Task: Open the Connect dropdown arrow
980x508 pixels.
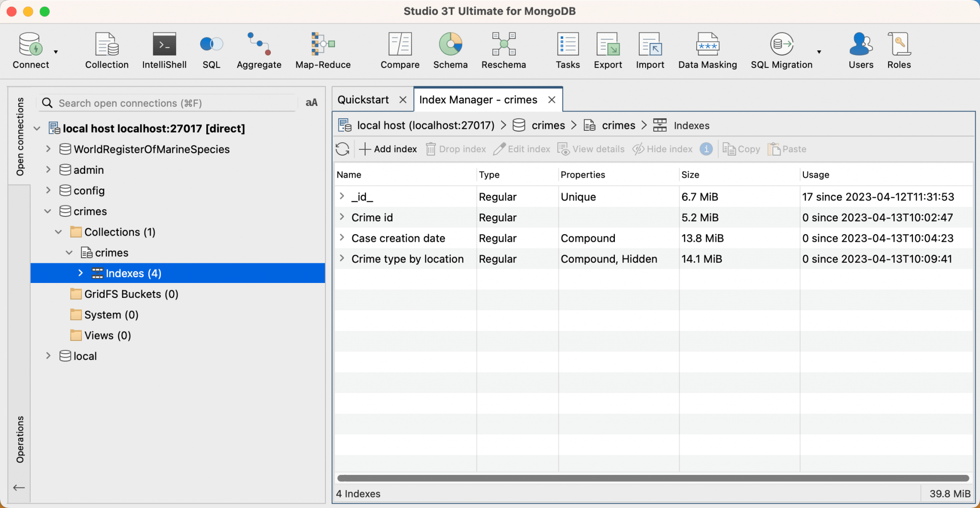Action: click(56, 52)
